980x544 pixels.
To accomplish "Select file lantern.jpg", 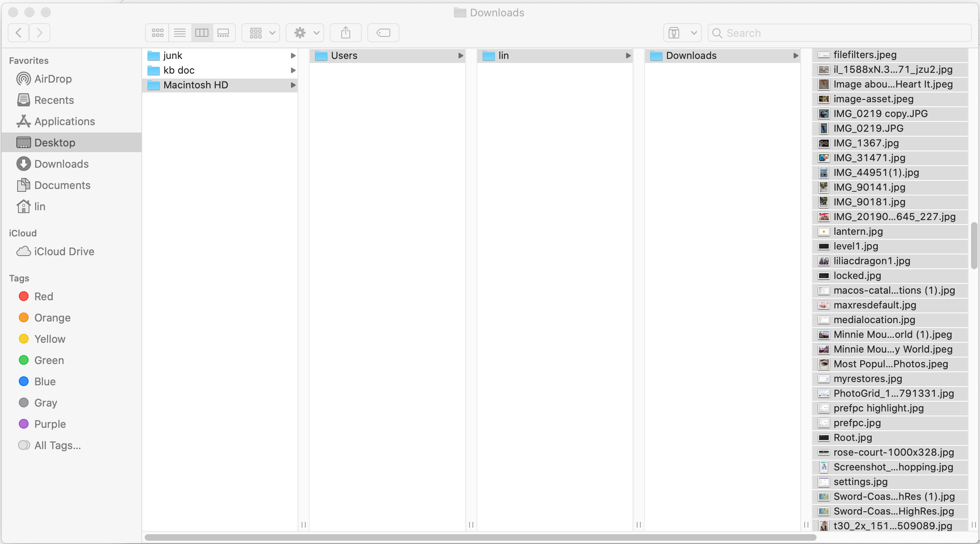I will pos(890,231).
